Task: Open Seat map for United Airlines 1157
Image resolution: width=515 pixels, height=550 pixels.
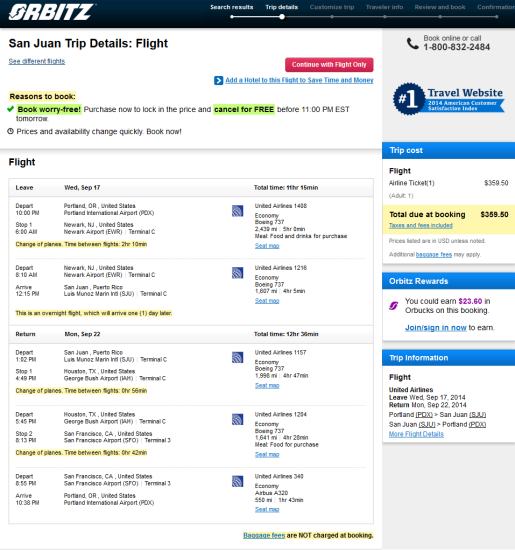Action: point(267,385)
